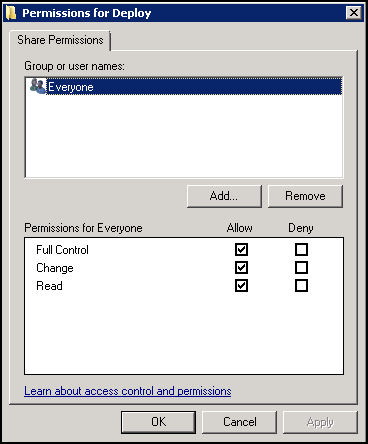
Task: Open Learn about access control and permissions link
Action: pyautogui.click(x=128, y=391)
